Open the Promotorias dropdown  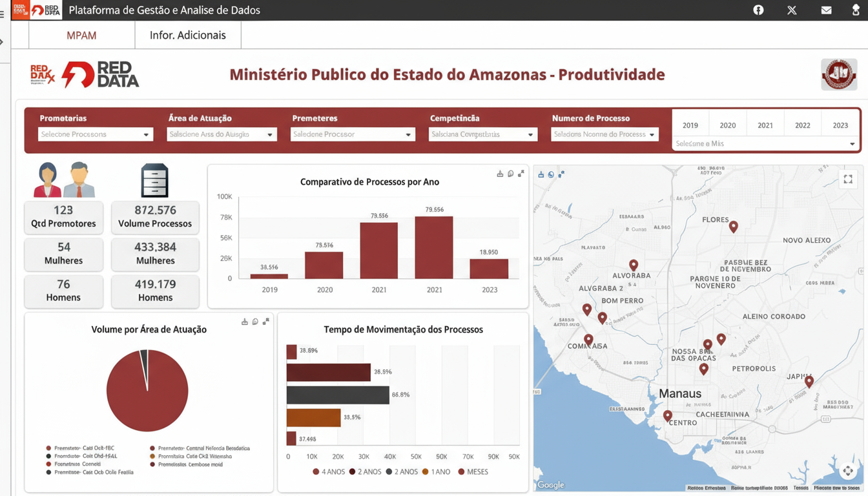(x=95, y=134)
